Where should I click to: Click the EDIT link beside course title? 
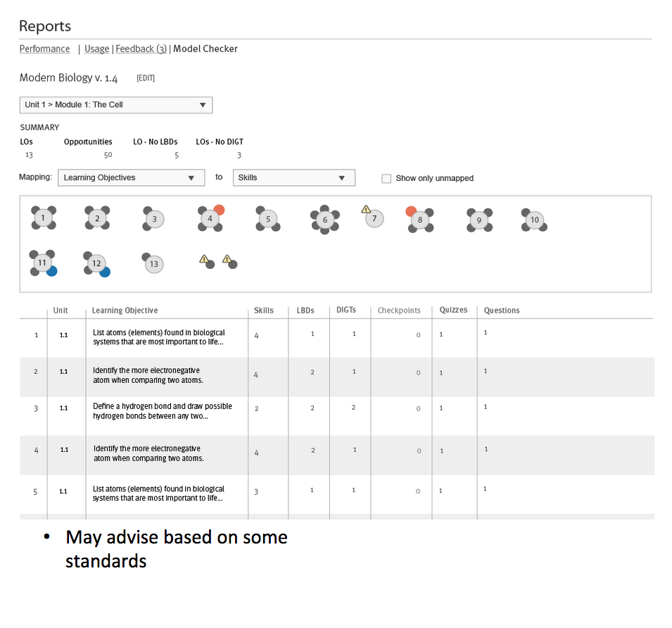[x=146, y=78]
